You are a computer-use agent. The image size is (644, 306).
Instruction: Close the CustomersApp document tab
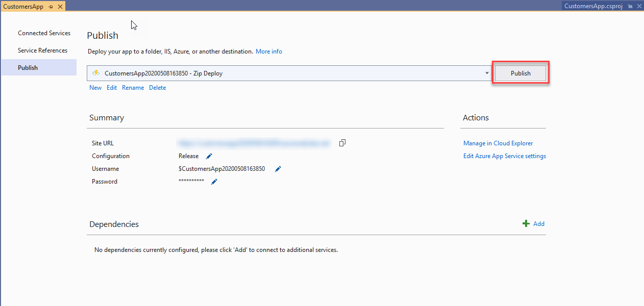point(60,7)
